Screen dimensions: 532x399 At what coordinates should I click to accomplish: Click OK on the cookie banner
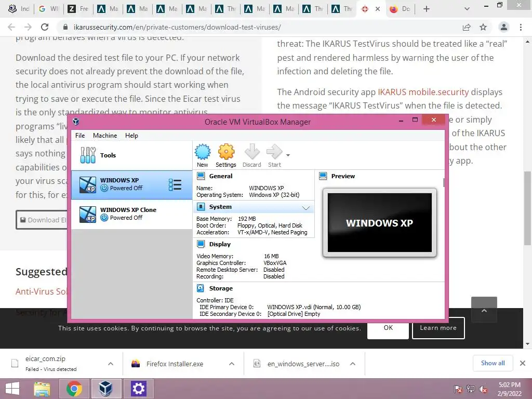[388, 328]
